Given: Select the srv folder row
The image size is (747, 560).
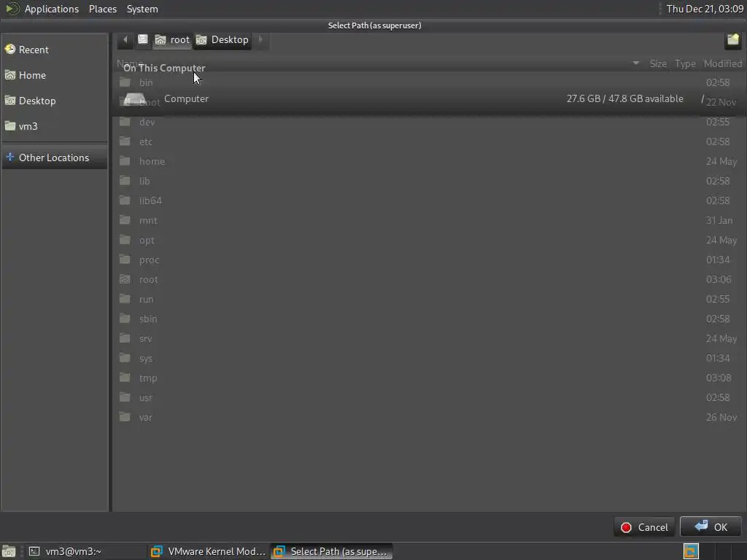Looking at the screenshot, I should coord(430,338).
